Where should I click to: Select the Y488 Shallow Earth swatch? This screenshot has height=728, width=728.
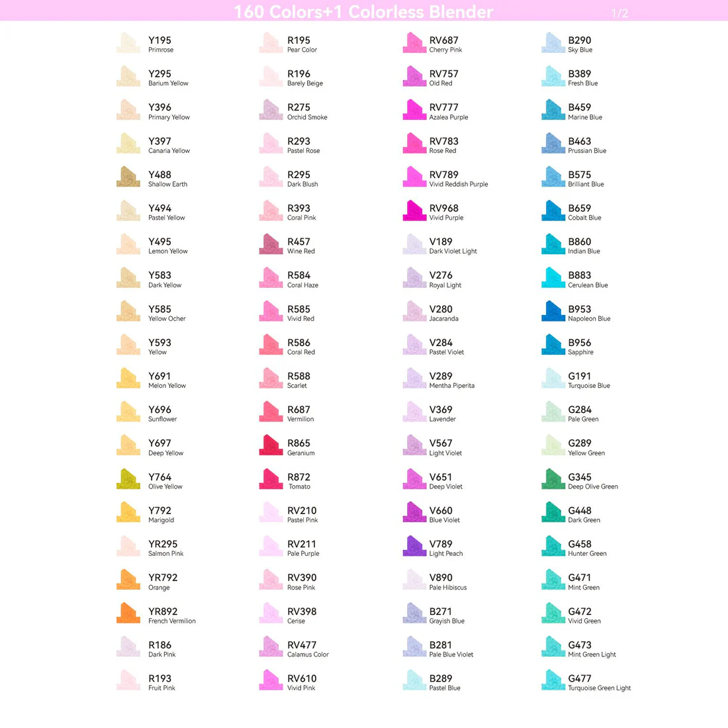tap(128, 177)
